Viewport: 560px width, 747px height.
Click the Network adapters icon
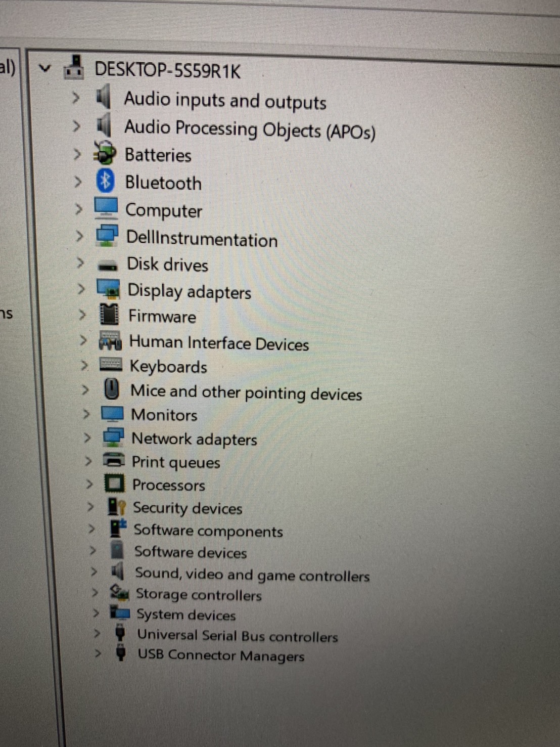coord(113,437)
